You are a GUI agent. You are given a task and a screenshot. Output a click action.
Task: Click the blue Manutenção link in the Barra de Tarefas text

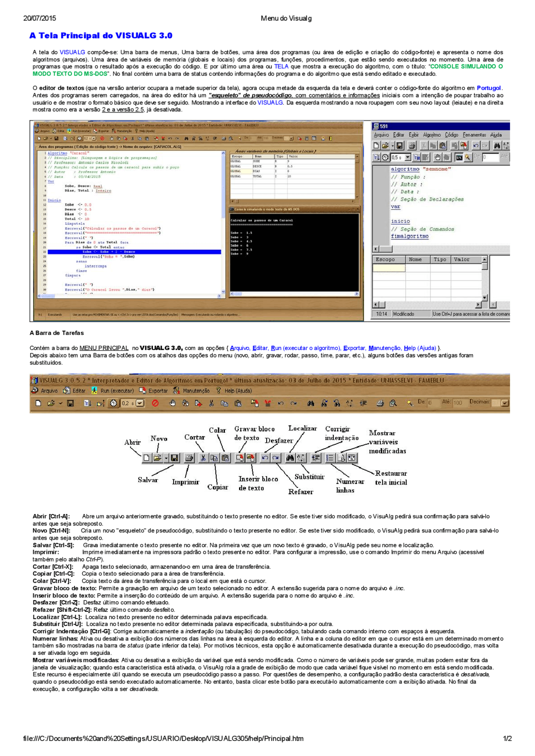coord(385,348)
